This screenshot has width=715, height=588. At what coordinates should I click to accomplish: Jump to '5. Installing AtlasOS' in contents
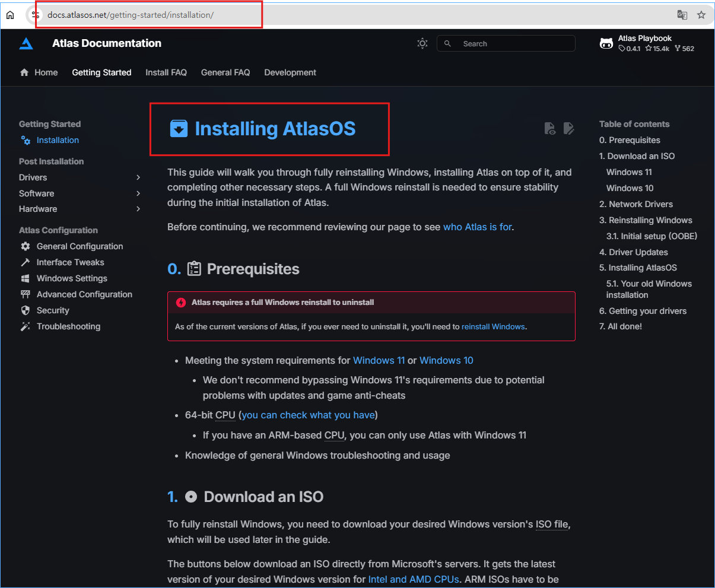tap(638, 268)
